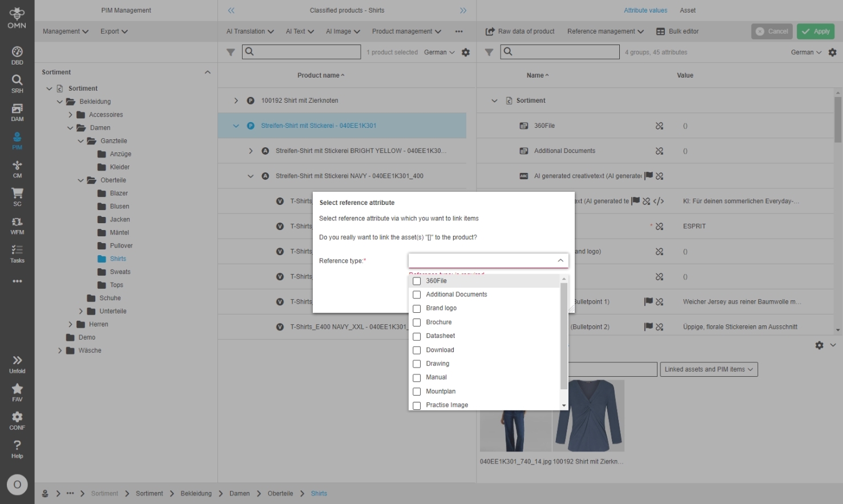Switch to the Asset tab

pyautogui.click(x=687, y=10)
